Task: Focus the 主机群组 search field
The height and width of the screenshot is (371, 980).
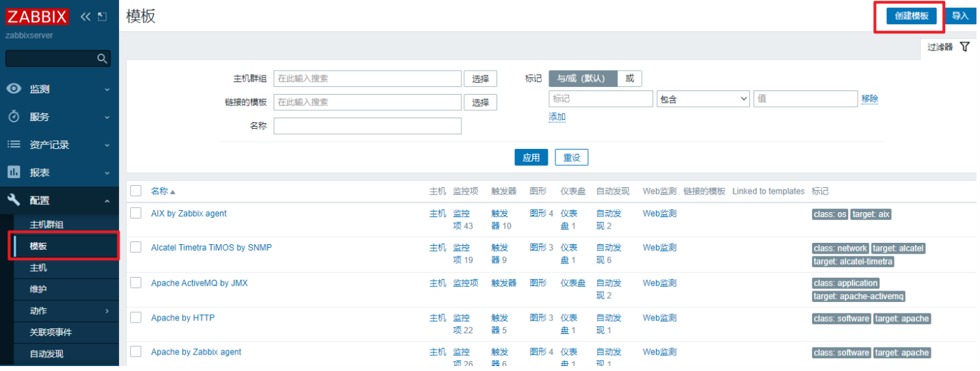Action: (x=367, y=78)
